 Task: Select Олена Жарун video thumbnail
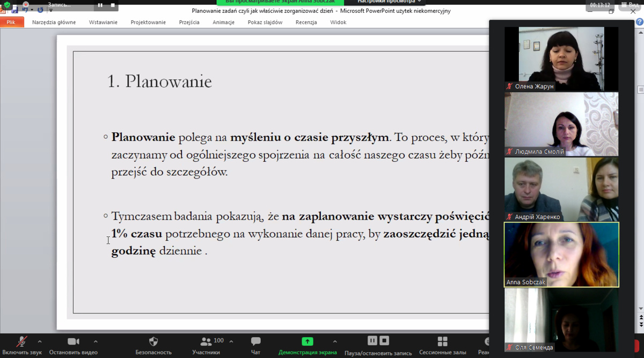pos(561,58)
